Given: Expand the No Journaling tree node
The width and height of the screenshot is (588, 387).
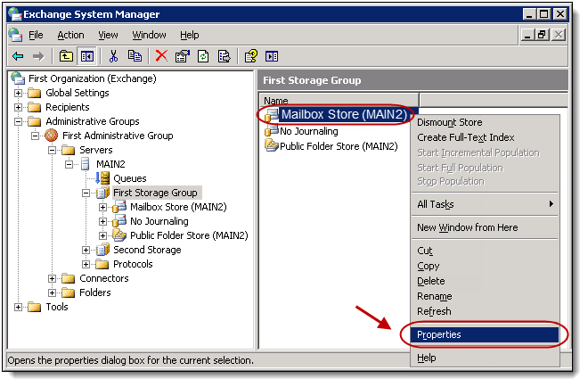Looking at the screenshot, I should [x=102, y=221].
